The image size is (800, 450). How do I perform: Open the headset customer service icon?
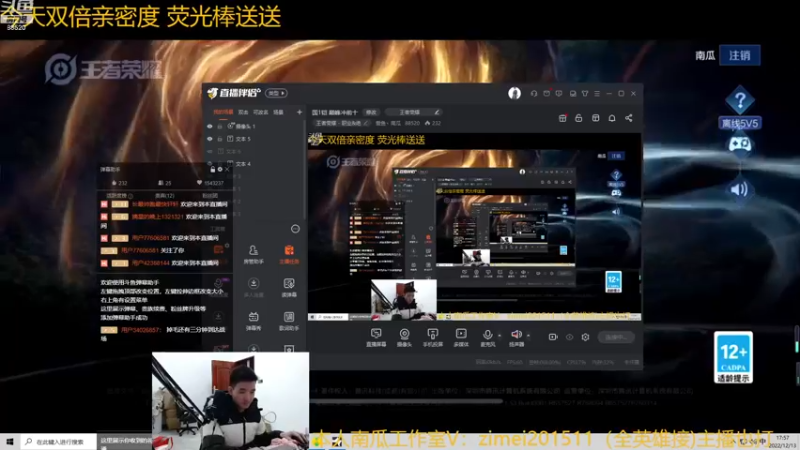pos(534,93)
